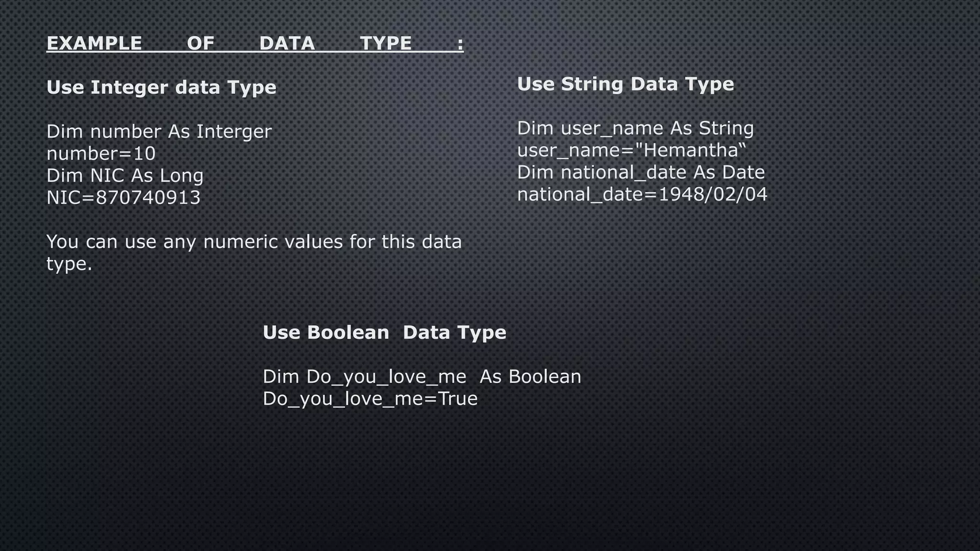The height and width of the screenshot is (551, 980).
Task: Click the misspelled word 'Interger'
Action: [x=234, y=132]
